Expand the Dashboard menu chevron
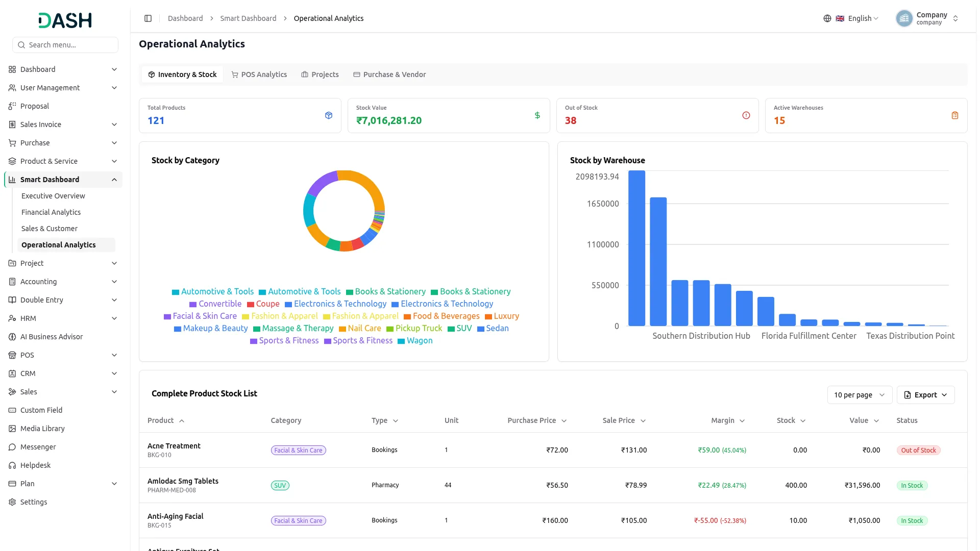 pos(114,69)
